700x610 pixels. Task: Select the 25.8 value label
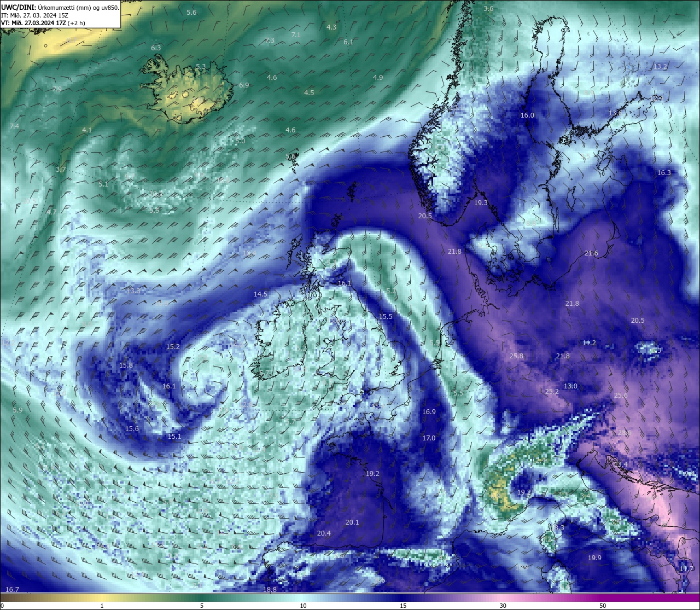[516, 356]
